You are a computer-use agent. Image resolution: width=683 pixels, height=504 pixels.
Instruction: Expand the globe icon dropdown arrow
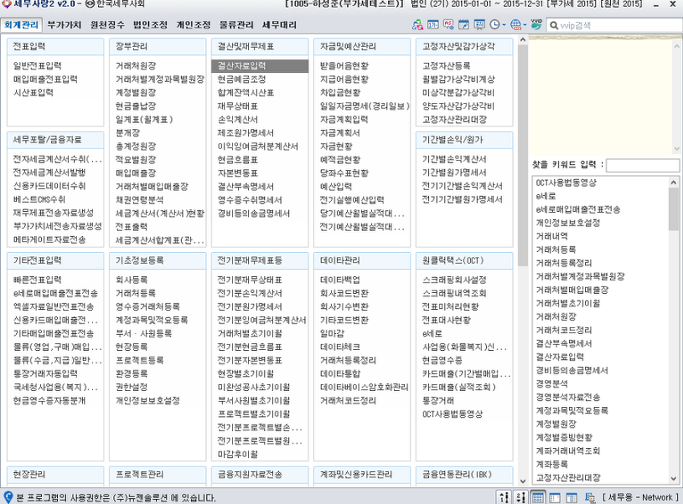click(x=525, y=25)
